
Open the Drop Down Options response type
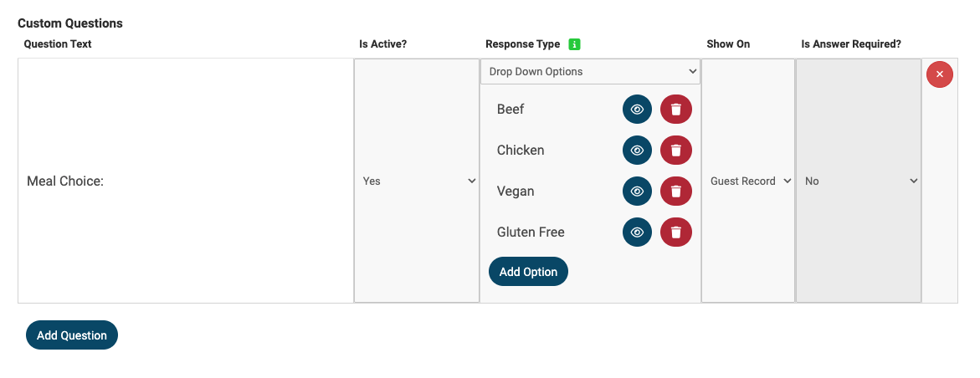[x=590, y=72]
